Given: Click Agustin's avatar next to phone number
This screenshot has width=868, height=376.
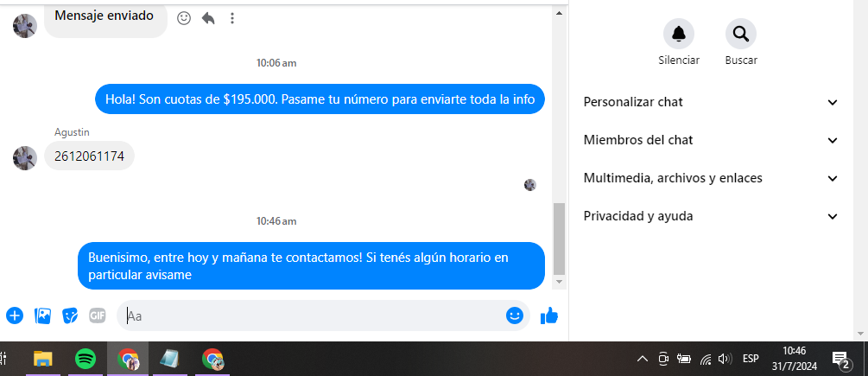Looking at the screenshot, I should coord(25,158).
